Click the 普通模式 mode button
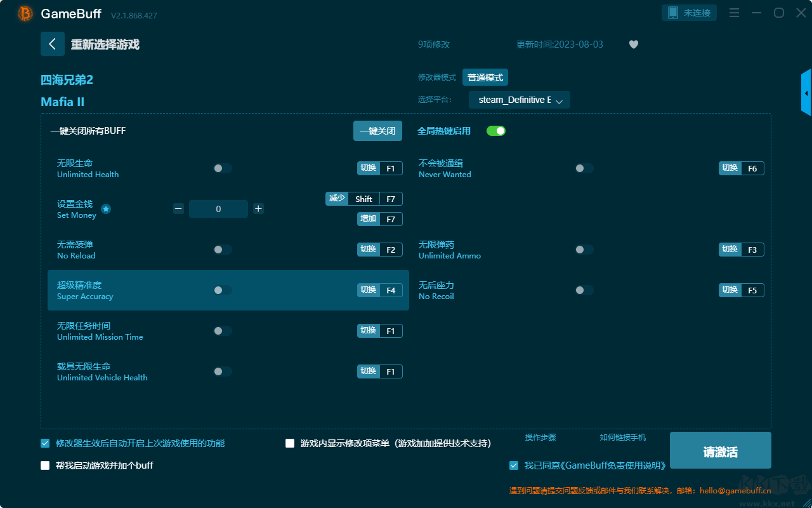The height and width of the screenshot is (508, 812). tap(485, 77)
